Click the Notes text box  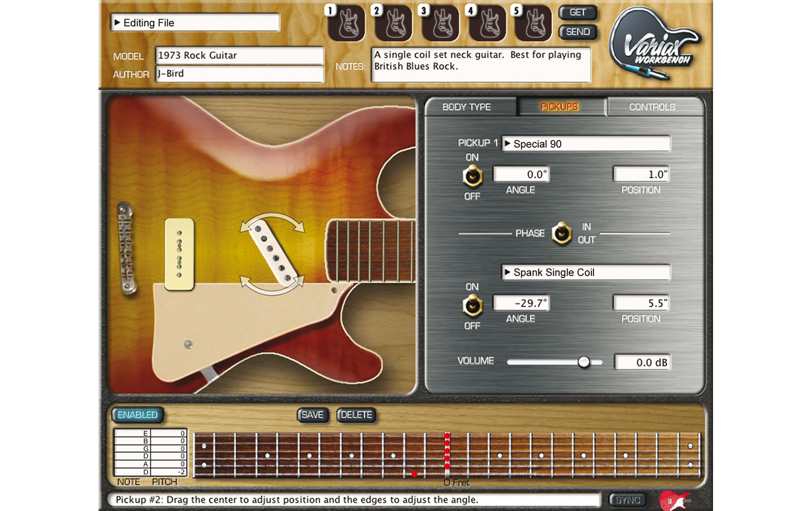(481, 64)
